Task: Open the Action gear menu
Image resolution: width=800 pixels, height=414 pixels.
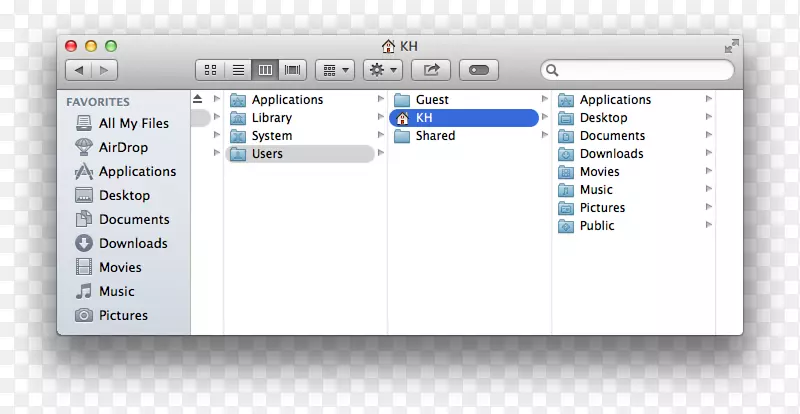Action: [383, 70]
